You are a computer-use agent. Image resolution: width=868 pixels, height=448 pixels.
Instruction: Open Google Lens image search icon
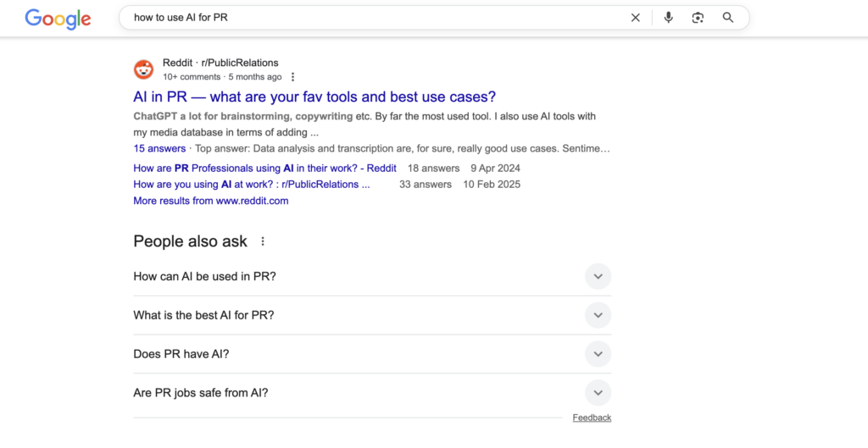click(x=698, y=18)
